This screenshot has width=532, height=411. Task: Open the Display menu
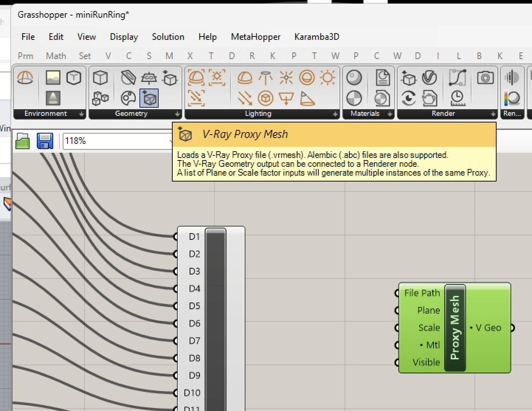[x=124, y=37]
